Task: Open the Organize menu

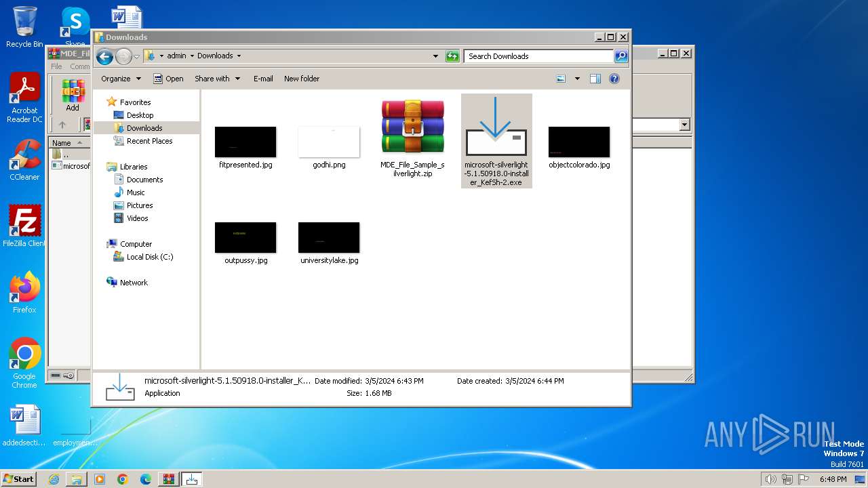Action: (x=121, y=79)
